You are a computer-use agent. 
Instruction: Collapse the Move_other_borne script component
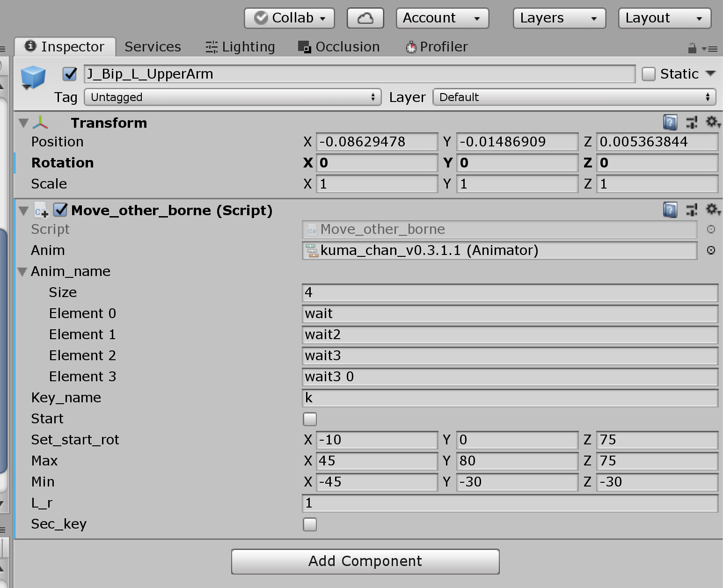coord(23,211)
